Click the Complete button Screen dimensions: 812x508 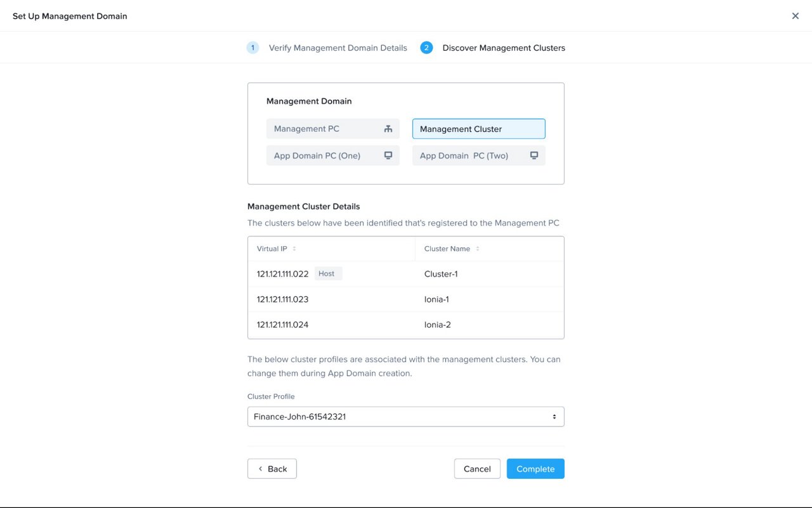pos(535,469)
